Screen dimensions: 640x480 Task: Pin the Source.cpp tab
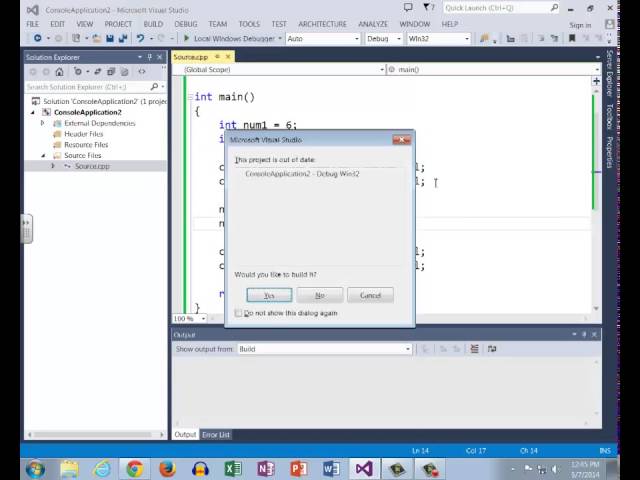coord(218,57)
